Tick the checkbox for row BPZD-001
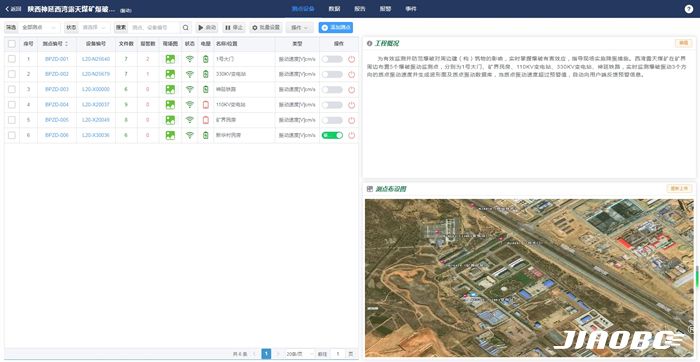The width and height of the screenshot is (700, 362). click(x=12, y=59)
